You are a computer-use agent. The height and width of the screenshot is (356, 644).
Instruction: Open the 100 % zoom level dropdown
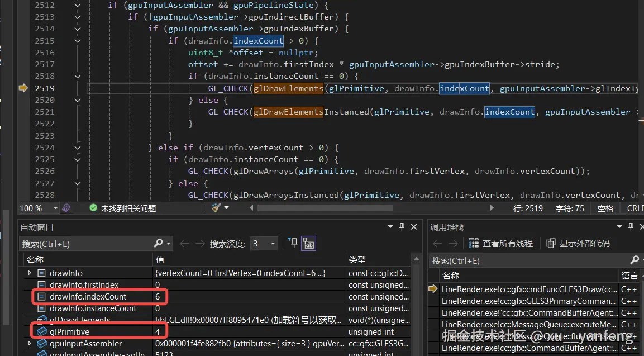[55, 208]
